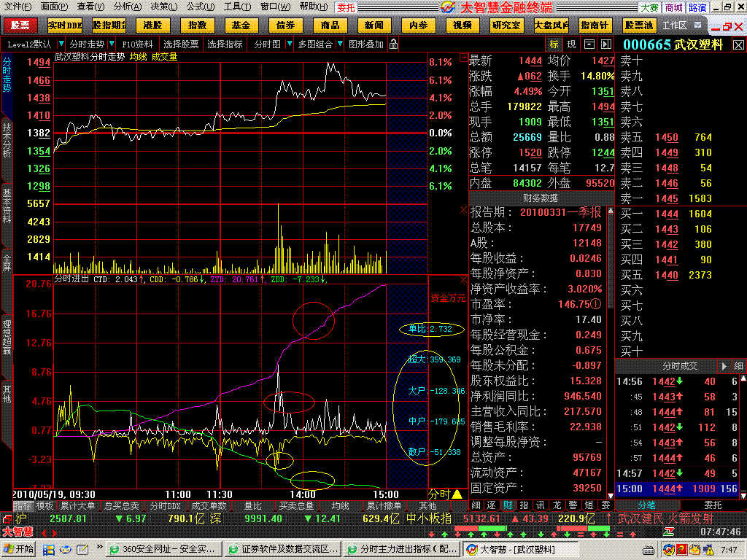The height and width of the screenshot is (560, 747).
Task: Expand taskbar quick launch chevron
Action: (x=99, y=547)
